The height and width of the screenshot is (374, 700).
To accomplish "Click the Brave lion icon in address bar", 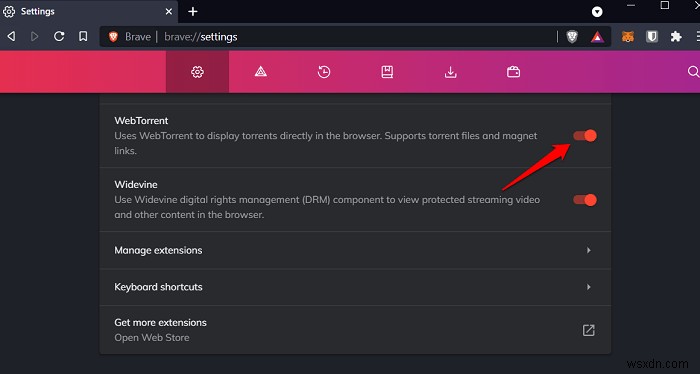I will click(113, 37).
